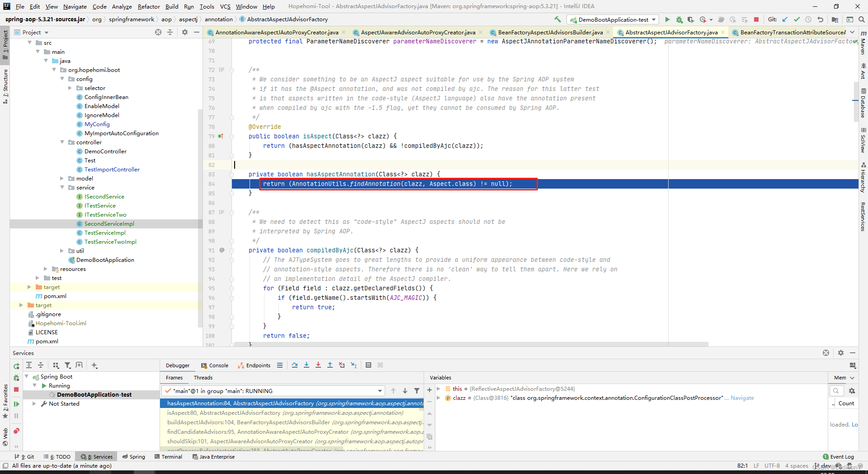Click the Build project hammer icon
The image size is (868, 474).
click(557, 19)
